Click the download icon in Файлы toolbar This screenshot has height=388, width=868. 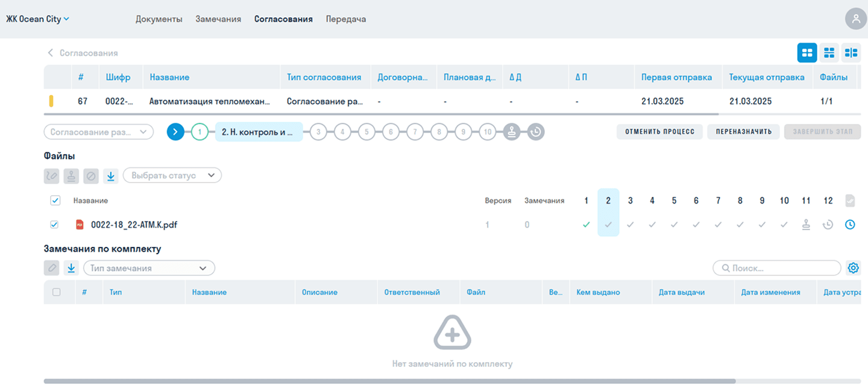(x=110, y=176)
